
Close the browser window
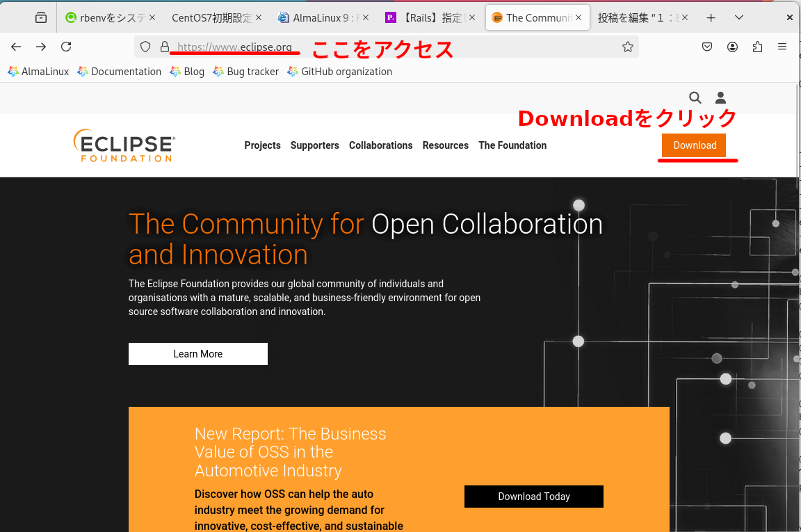[790, 18]
